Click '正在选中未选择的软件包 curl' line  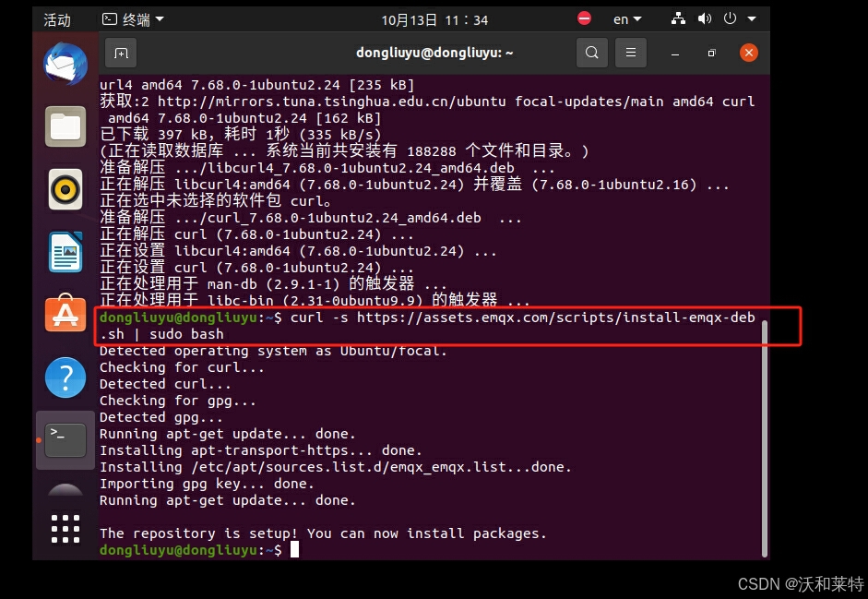pyautogui.click(x=216, y=201)
